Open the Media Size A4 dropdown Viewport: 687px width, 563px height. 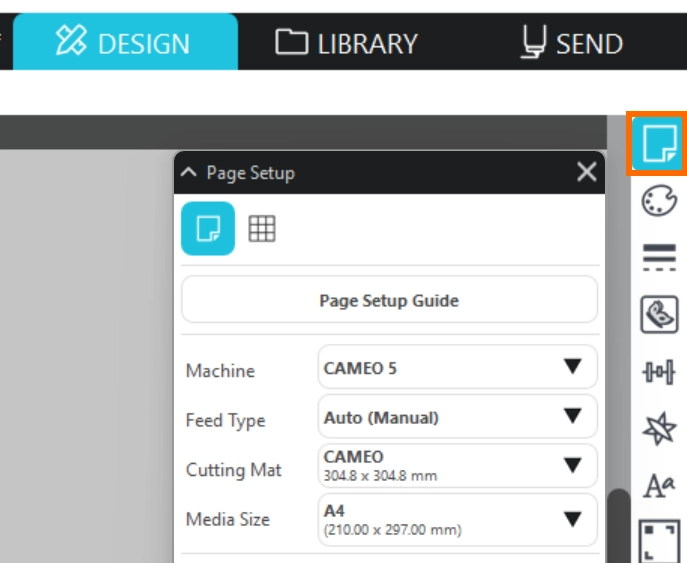point(457,519)
